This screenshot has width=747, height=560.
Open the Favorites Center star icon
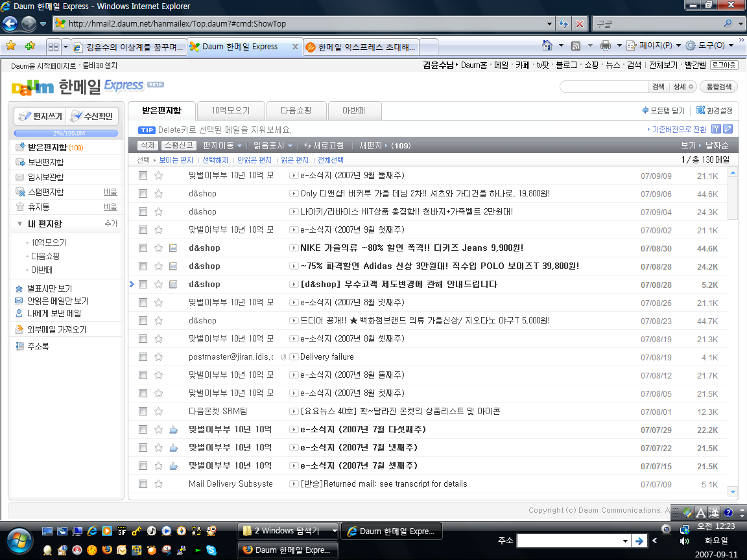10,46
